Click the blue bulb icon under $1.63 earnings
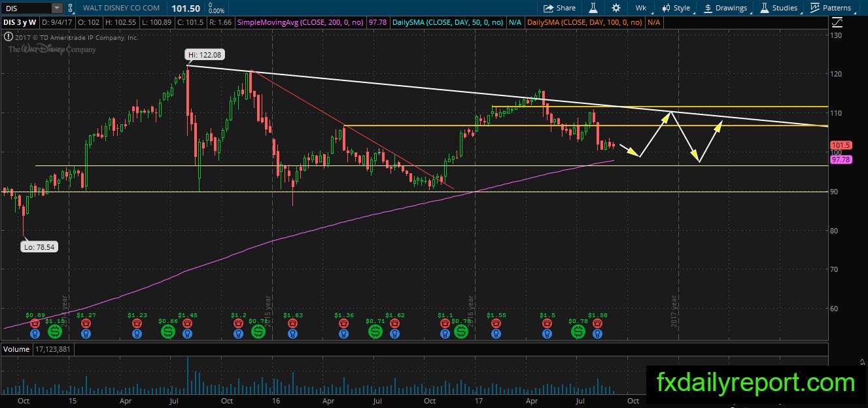Viewport: 868px width, 408px height. (292, 333)
